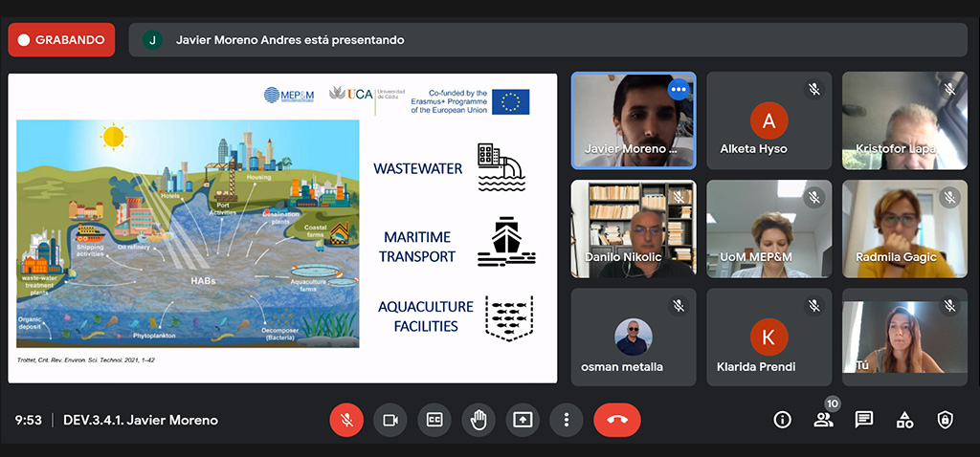This screenshot has width=980, height=457.
Task: Click the 9:53 clock text
Action: [28, 420]
